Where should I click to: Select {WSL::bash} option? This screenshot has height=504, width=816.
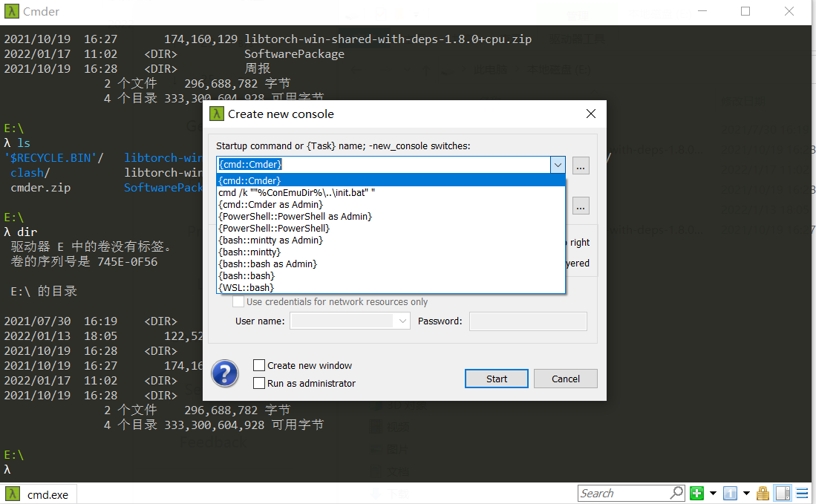click(391, 287)
